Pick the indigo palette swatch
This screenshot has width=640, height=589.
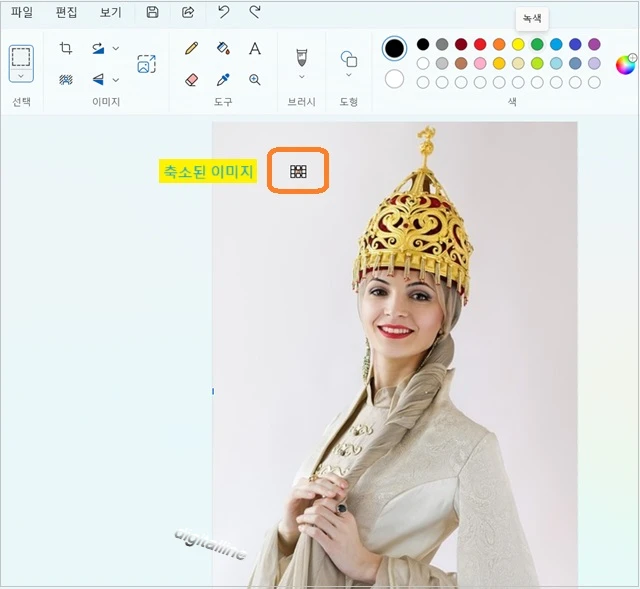coord(575,44)
